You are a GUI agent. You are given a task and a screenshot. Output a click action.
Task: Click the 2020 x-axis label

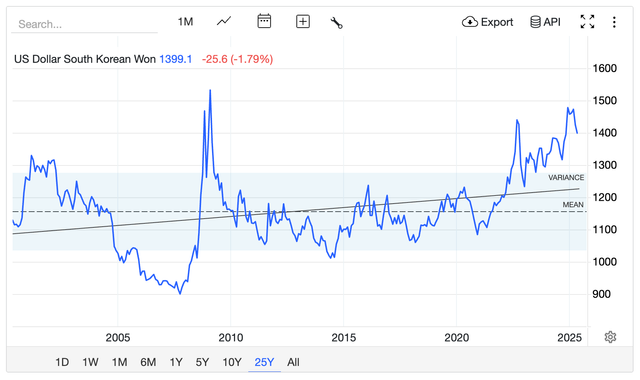coord(457,338)
